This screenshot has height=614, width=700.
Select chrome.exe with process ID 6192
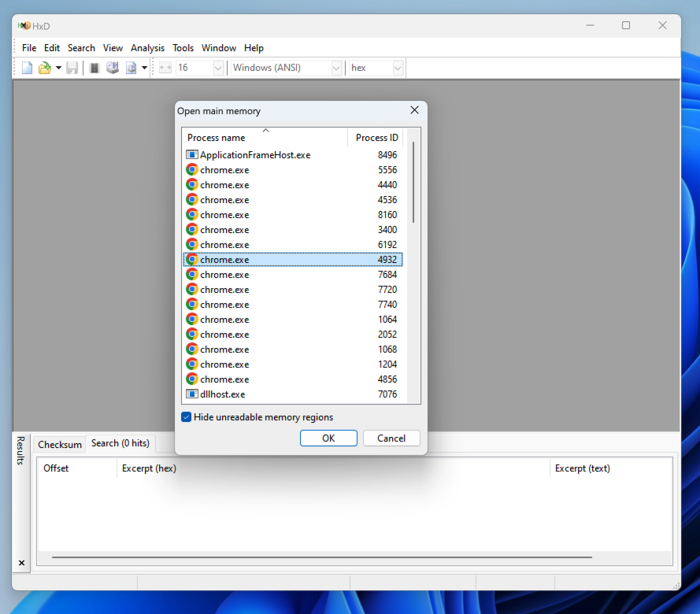[293, 245]
